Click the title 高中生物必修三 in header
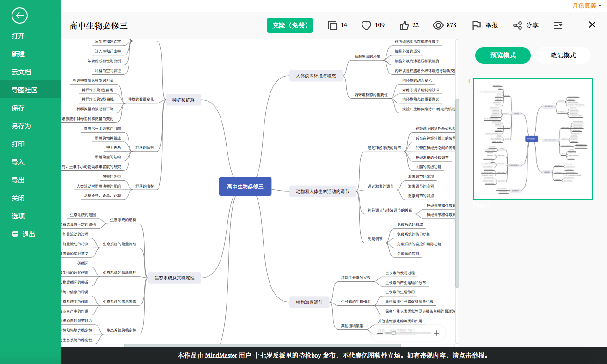The image size is (607, 364). pos(98,25)
